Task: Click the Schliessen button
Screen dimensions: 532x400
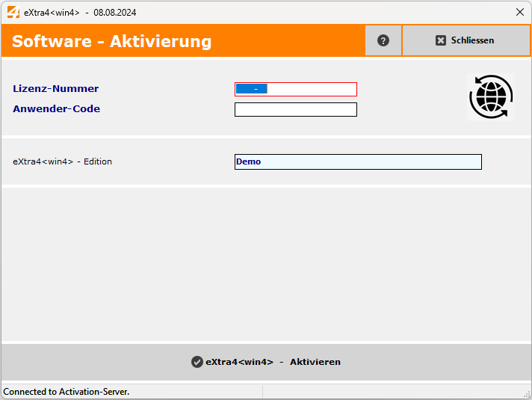Action: point(466,40)
